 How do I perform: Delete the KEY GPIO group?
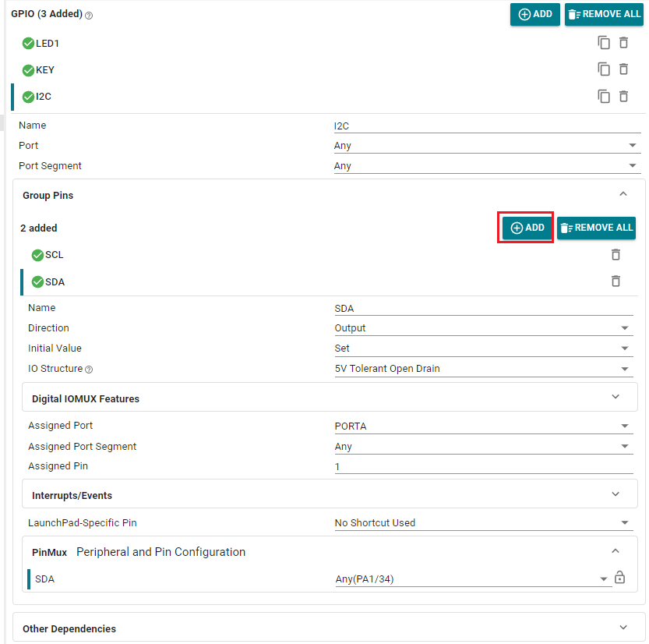click(x=623, y=69)
